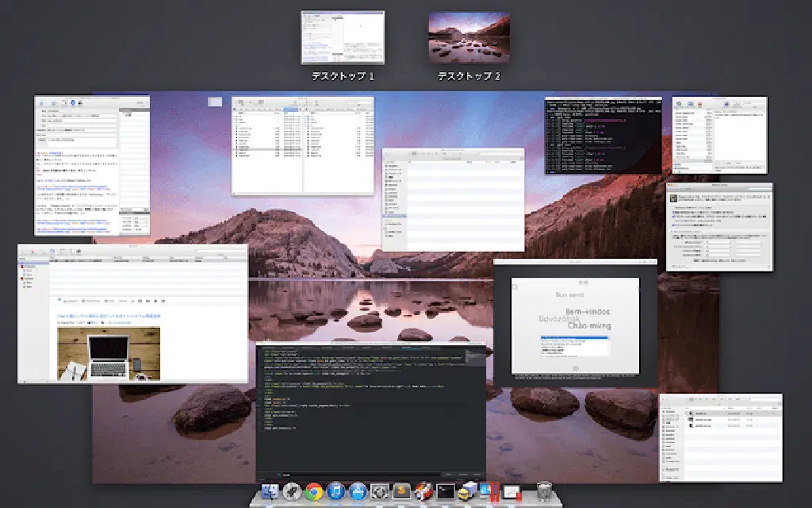
Task: Switch to デスクトップ 1 space
Action: [x=343, y=37]
